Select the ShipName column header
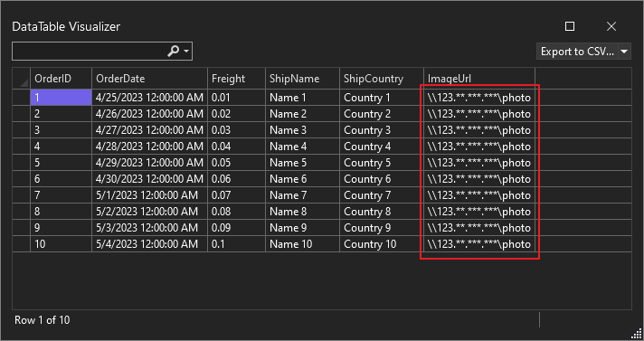Viewport: 644px width, 341px height. click(303, 79)
